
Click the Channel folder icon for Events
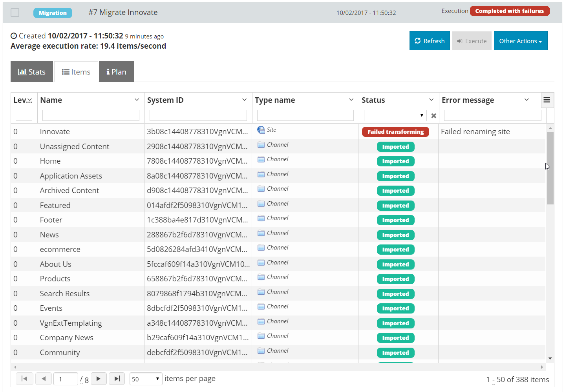[261, 306]
